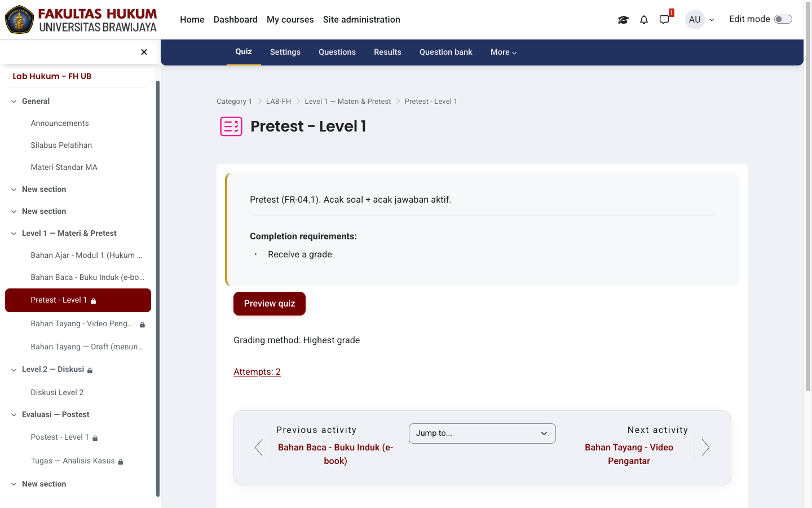Screen dimensions: 812x508
Task: Open the graduation cap icon in header
Action: 623,20
